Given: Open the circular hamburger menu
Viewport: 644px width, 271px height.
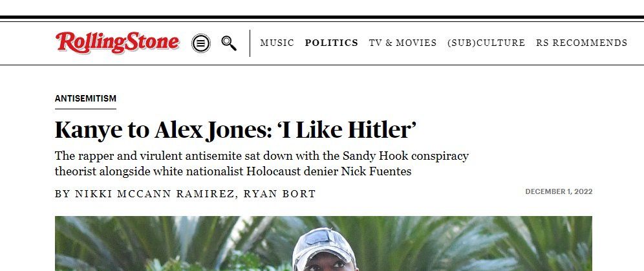Looking at the screenshot, I should [201, 43].
